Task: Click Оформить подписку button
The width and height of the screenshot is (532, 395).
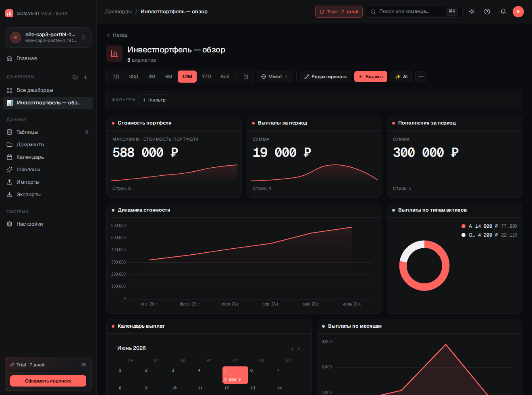Action: pyautogui.click(x=48, y=381)
